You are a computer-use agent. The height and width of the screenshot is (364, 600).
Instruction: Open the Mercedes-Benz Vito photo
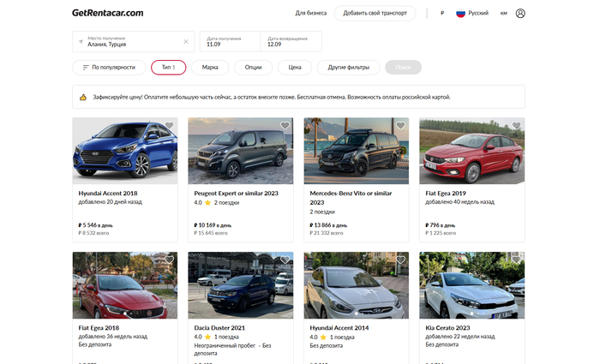click(x=357, y=151)
